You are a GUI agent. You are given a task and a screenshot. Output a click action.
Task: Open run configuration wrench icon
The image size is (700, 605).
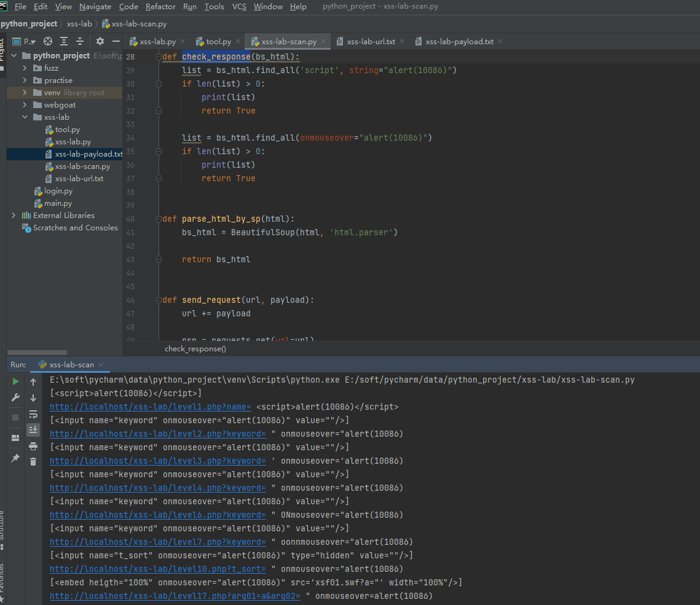[15, 397]
